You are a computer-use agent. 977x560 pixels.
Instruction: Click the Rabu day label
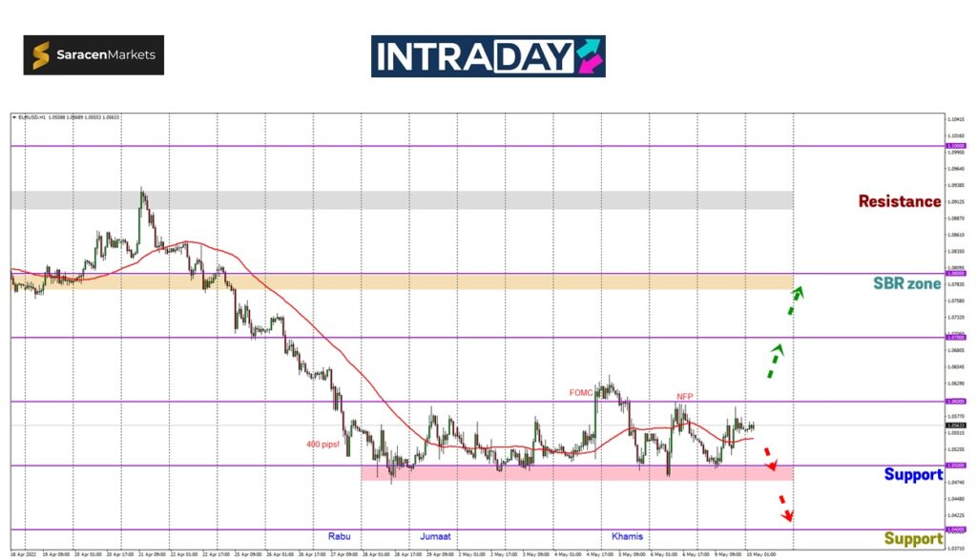pos(339,536)
